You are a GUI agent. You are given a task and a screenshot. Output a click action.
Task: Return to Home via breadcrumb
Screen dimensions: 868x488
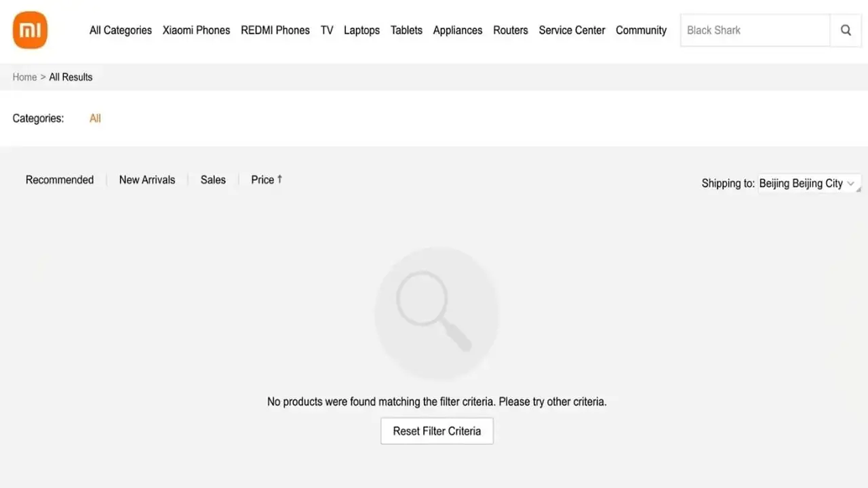click(x=24, y=77)
